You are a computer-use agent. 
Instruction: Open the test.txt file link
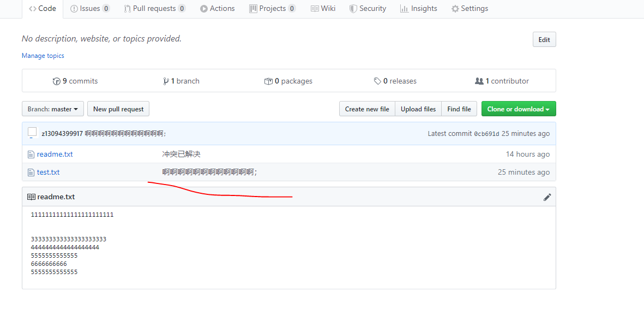coord(48,172)
